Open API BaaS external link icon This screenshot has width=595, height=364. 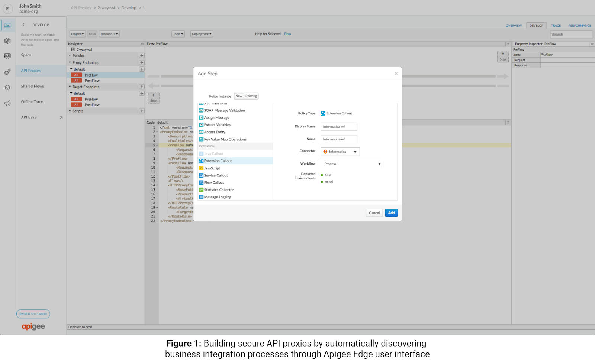coord(61,118)
